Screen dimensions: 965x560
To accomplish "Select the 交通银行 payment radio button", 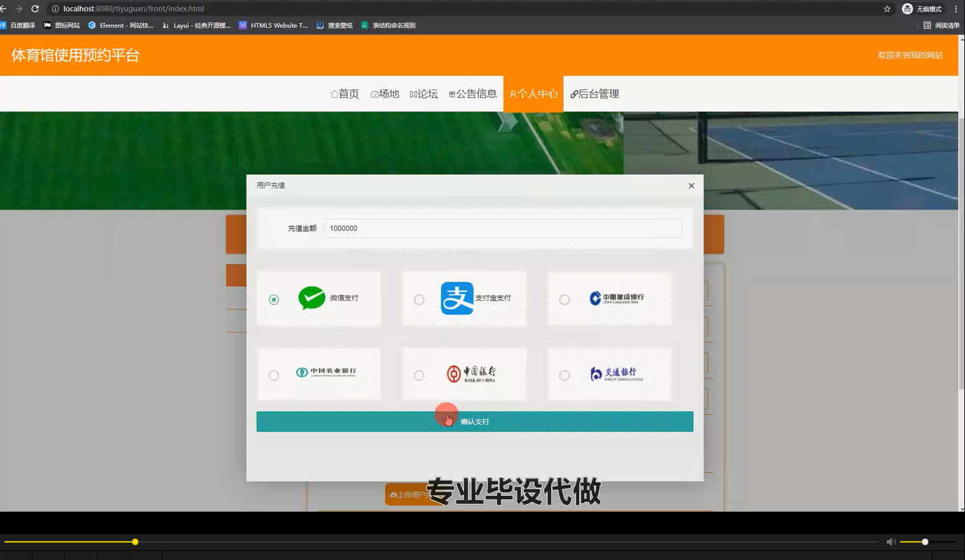I will coord(564,375).
